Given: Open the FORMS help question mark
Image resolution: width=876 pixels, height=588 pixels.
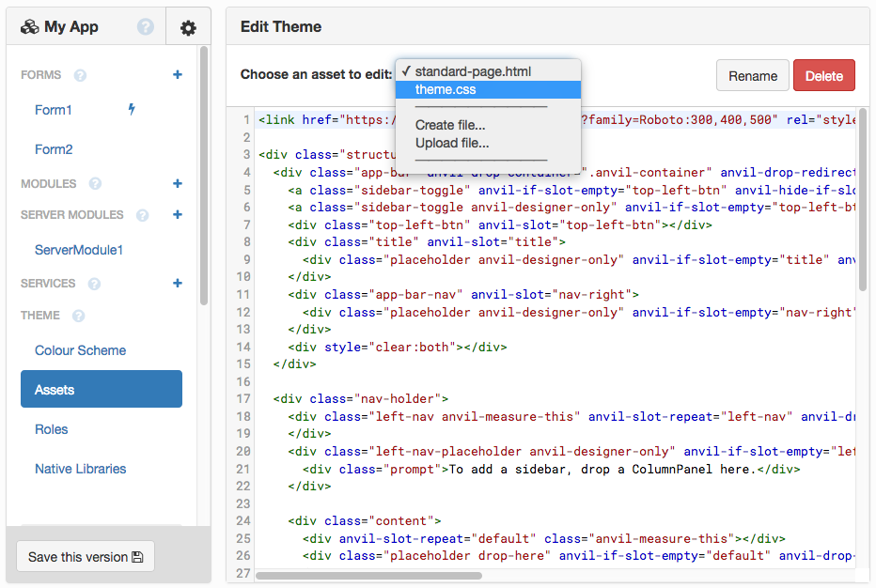Looking at the screenshot, I should point(78,75).
